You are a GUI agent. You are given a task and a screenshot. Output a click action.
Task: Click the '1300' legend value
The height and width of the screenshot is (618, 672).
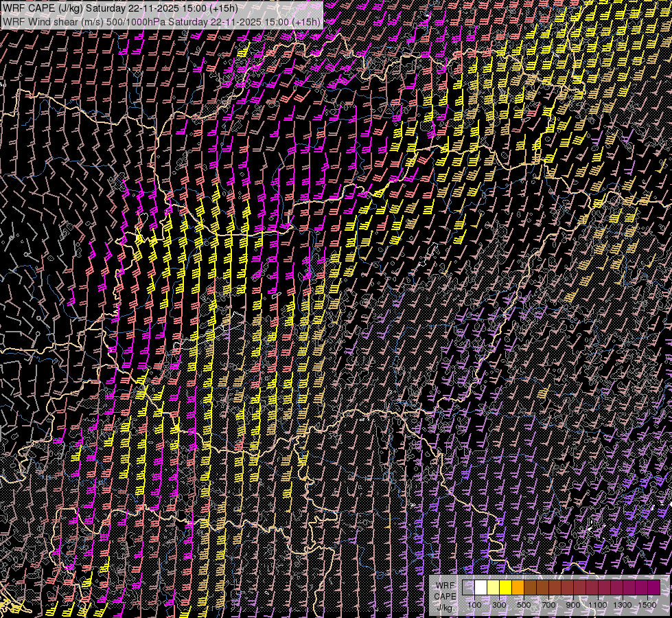point(623,605)
